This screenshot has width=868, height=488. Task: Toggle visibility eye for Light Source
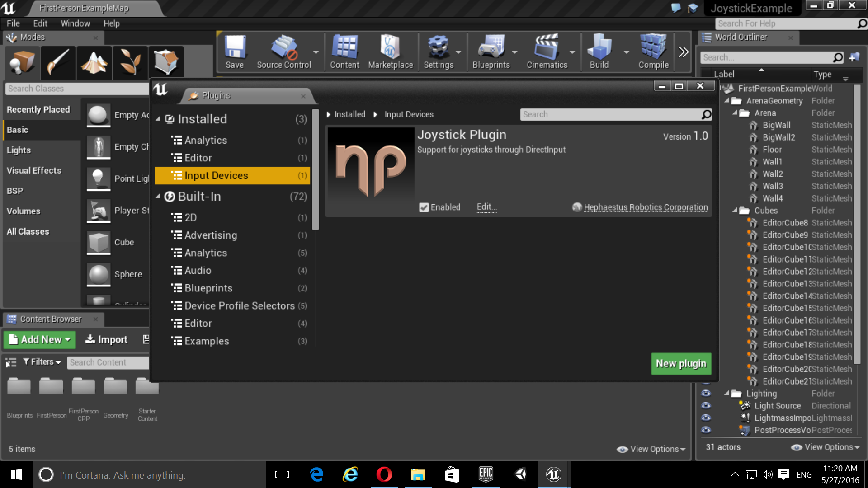pyautogui.click(x=706, y=406)
